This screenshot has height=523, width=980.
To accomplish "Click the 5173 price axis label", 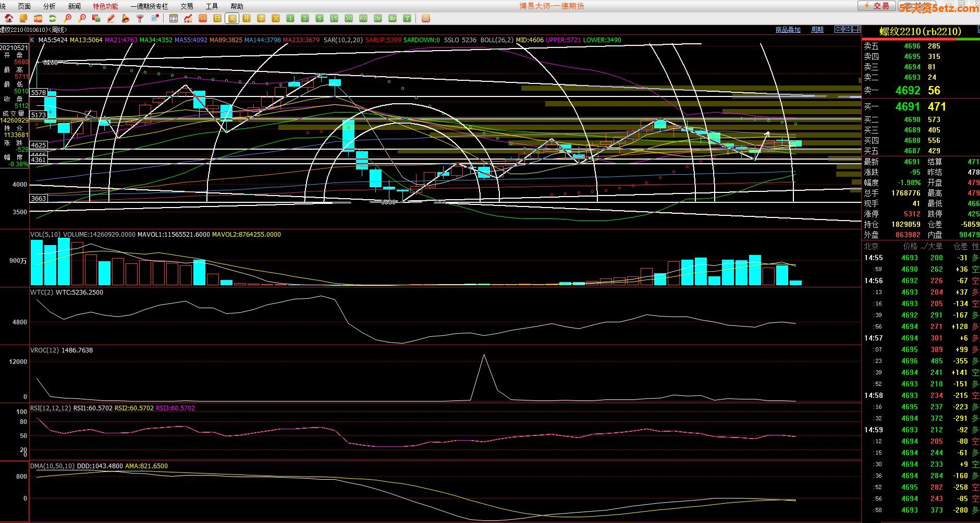I will (x=39, y=115).
